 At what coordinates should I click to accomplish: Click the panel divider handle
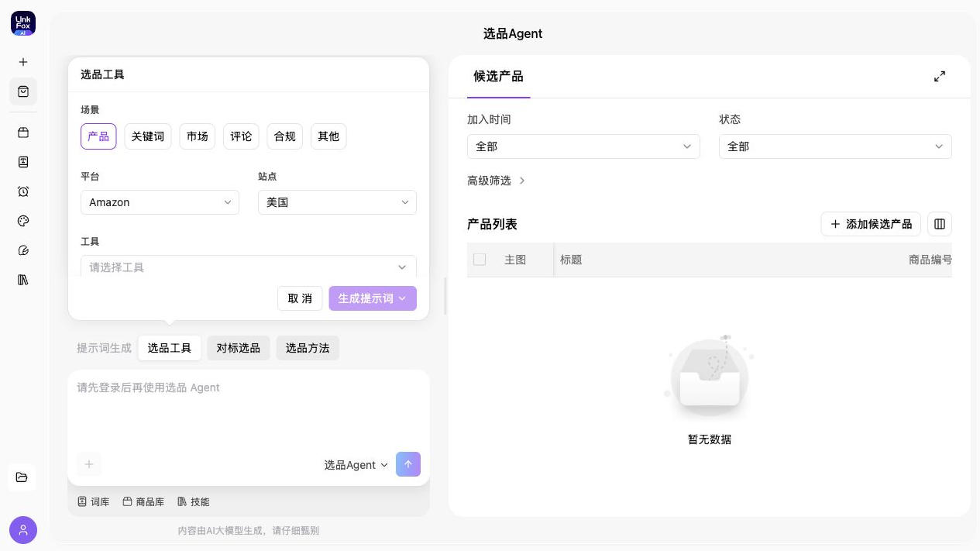click(x=445, y=296)
